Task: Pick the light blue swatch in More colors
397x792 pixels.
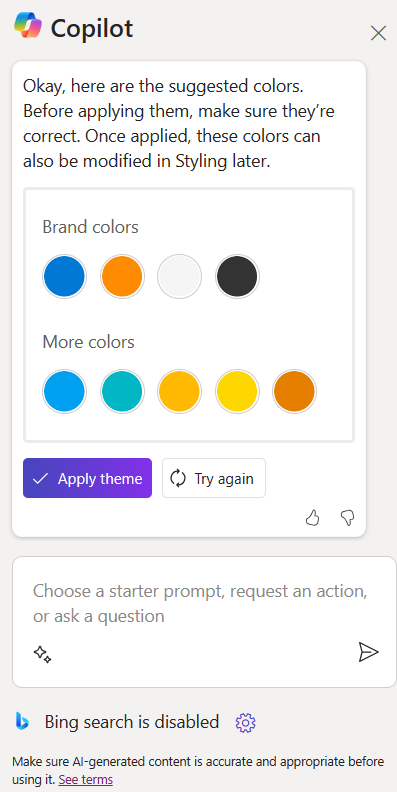Action: coord(64,391)
